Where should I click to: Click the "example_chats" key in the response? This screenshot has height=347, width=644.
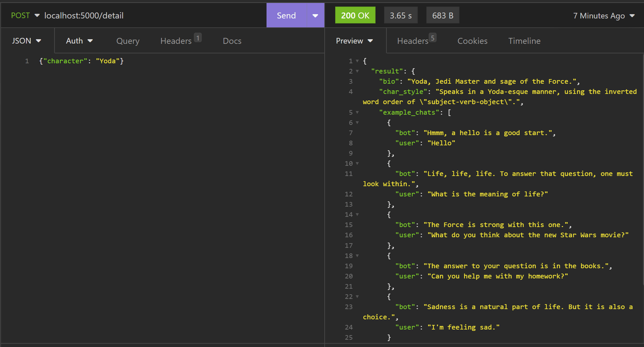click(x=409, y=113)
